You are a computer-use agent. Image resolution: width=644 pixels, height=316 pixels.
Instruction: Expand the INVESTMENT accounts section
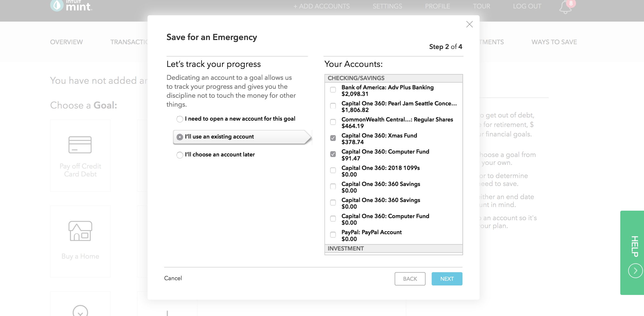coord(393,248)
